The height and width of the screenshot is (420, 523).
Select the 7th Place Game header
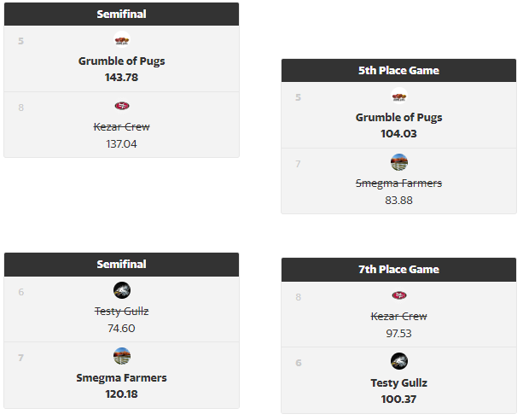tap(399, 270)
